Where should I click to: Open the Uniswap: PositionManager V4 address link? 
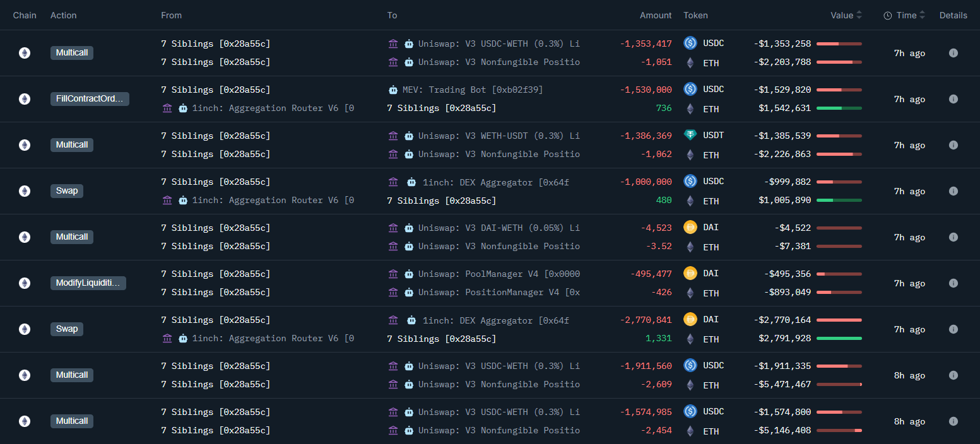tap(498, 292)
